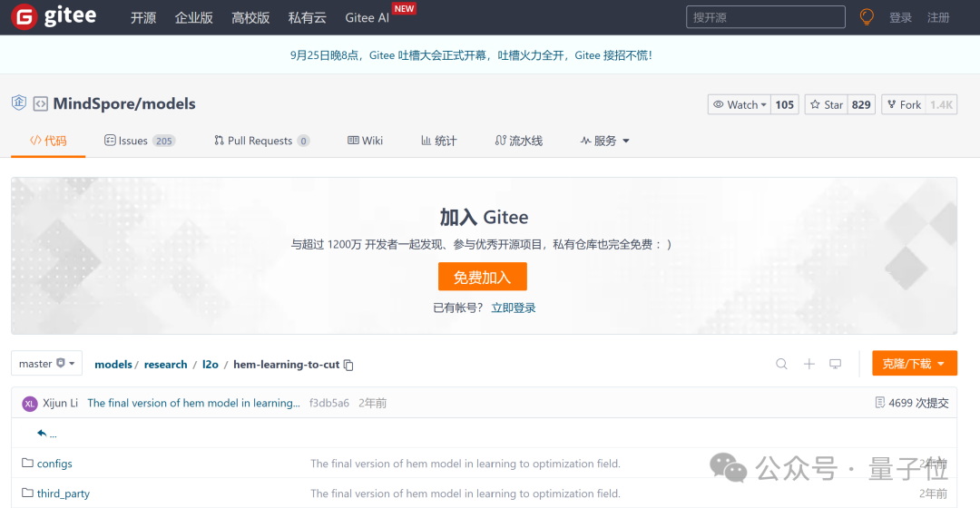980x508 pixels.
Task: Click the research breadcrumb link
Action: 166,365
